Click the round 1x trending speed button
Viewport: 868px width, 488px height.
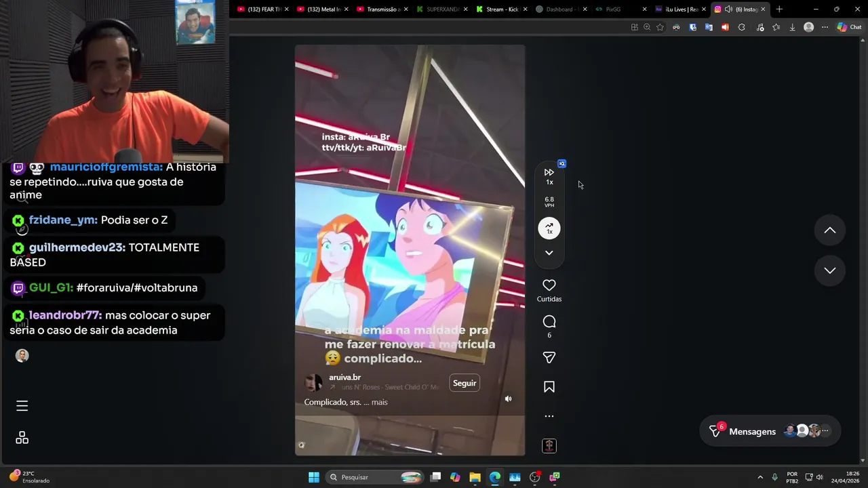click(549, 228)
